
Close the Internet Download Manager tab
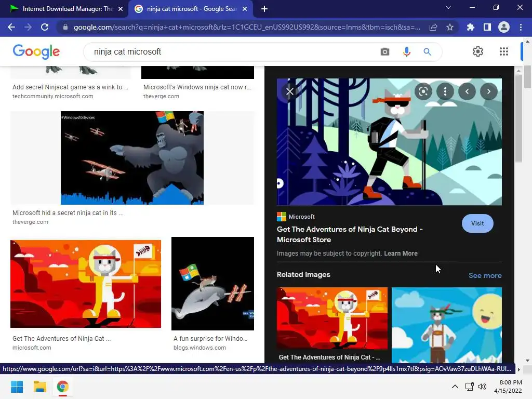(x=121, y=9)
